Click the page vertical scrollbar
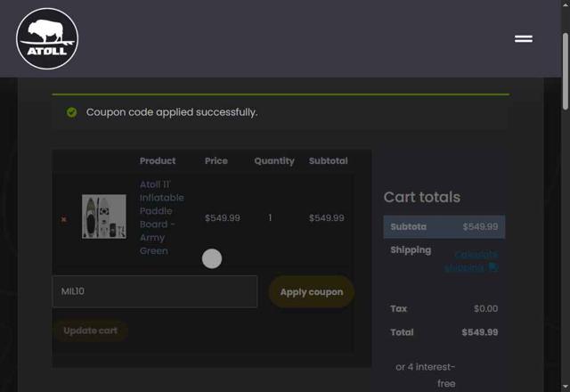This screenshot has width=570, height=392. pyautogui.click(x=566, y=71)
